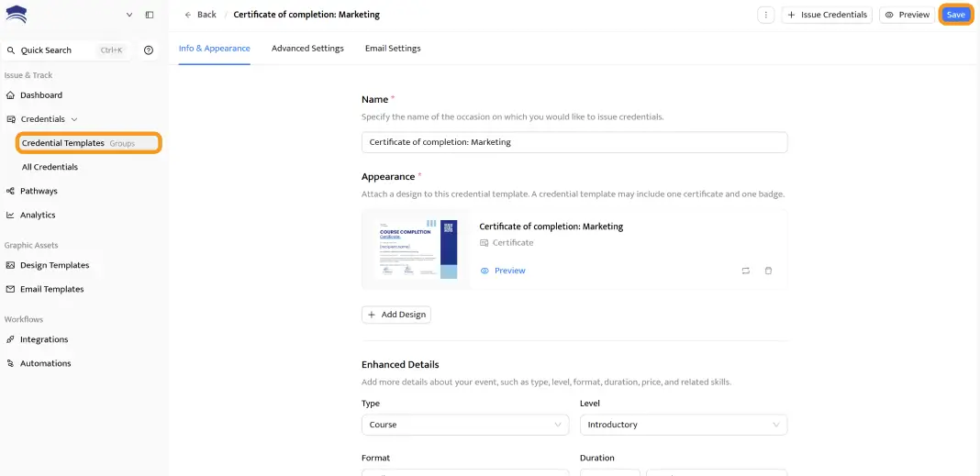Open the Type dropdown showing Course
Viewport: 980px width, 476px height.
click(x=465, y=425)
